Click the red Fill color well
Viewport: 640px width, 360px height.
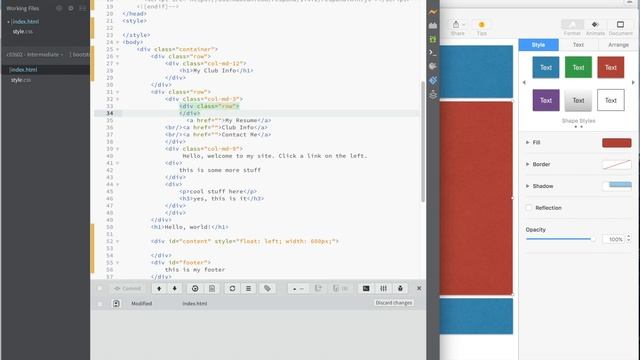(x=616, y=142)
